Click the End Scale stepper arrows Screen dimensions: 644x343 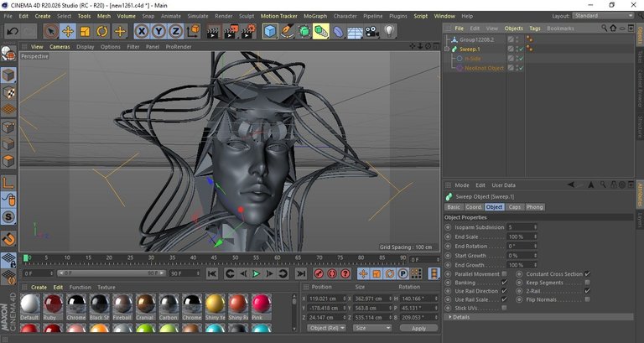(x=535, y=237)
